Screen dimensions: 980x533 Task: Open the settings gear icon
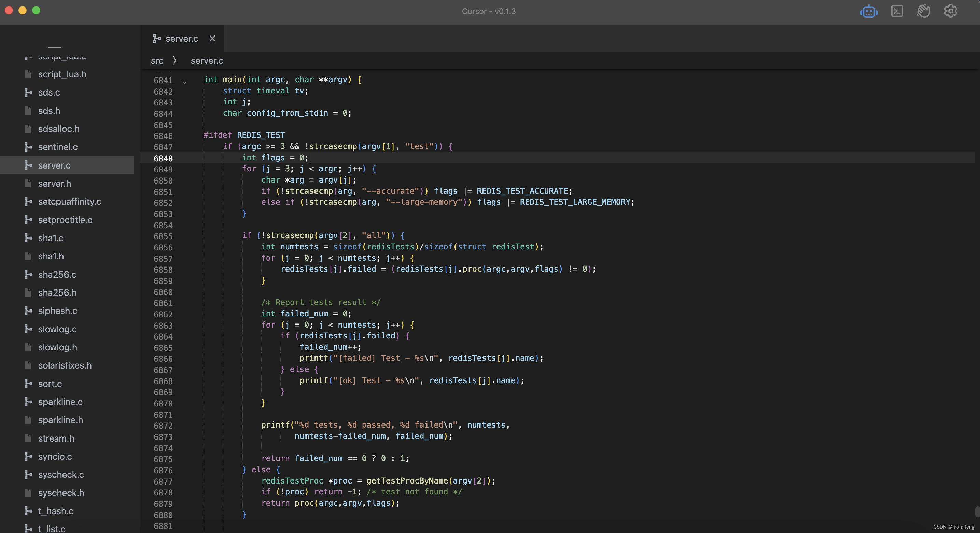950,11
